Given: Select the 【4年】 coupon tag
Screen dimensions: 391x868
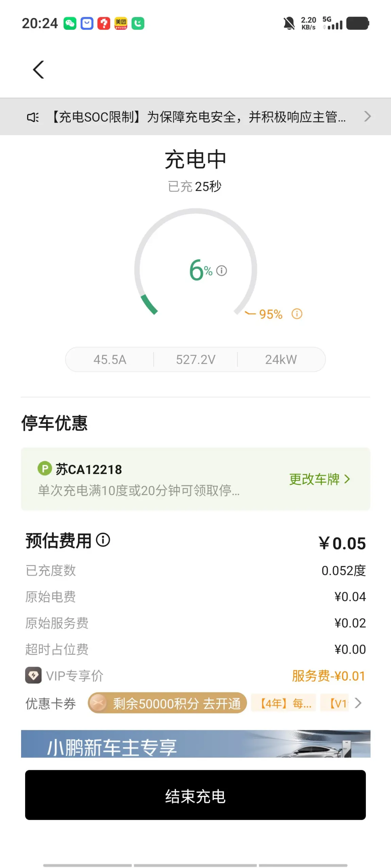Looking at the screenshot, I should click(x=284, y=703).
